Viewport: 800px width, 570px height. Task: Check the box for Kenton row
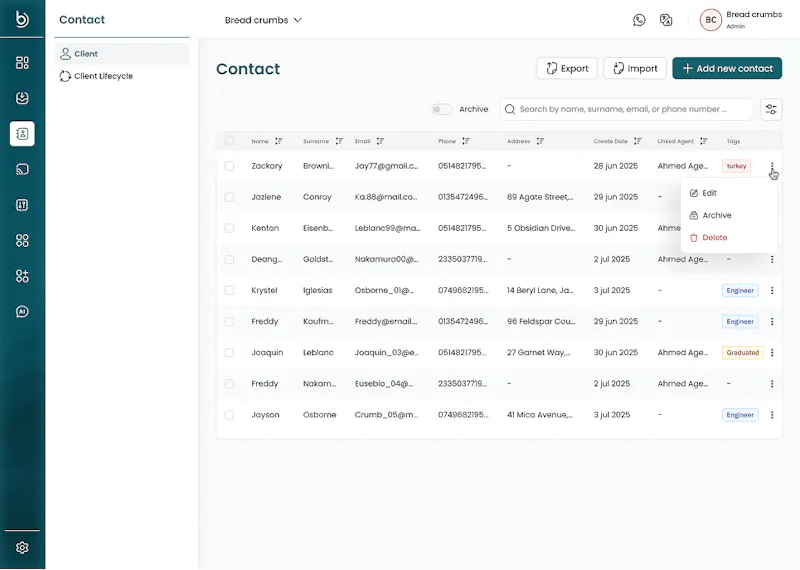point(230,228)
